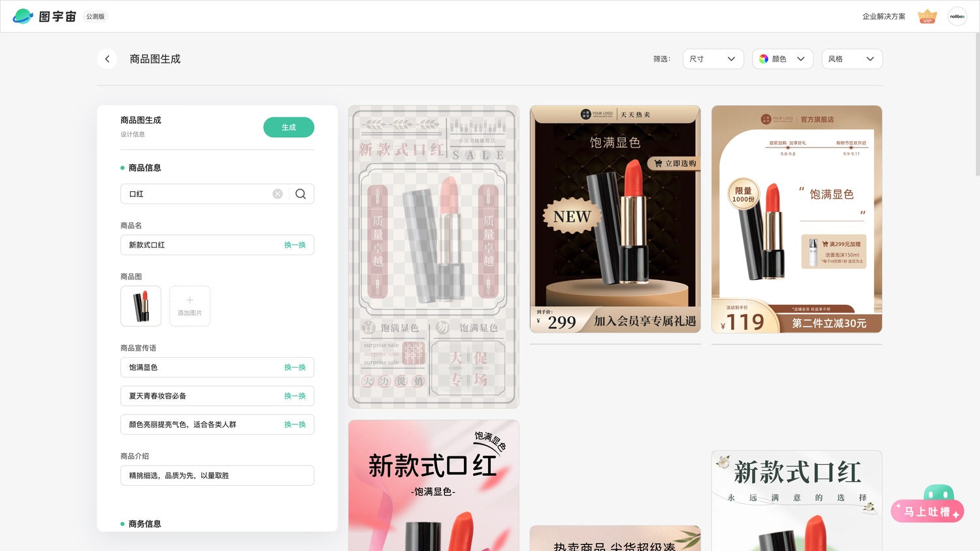The height and width of the screenshot is (551, 980).
Task: Click the 生成 generate button
Action: [289, 127]
